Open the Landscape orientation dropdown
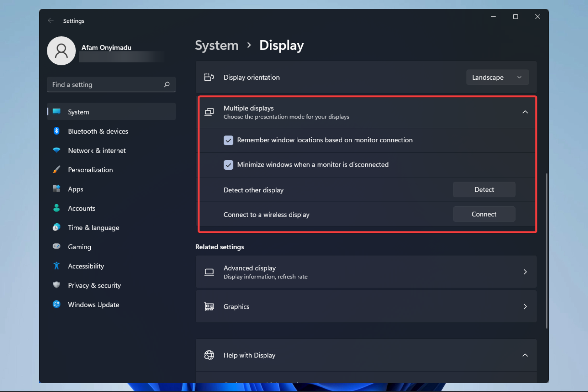This screenshot has width=588, height=392. (497, 77)
